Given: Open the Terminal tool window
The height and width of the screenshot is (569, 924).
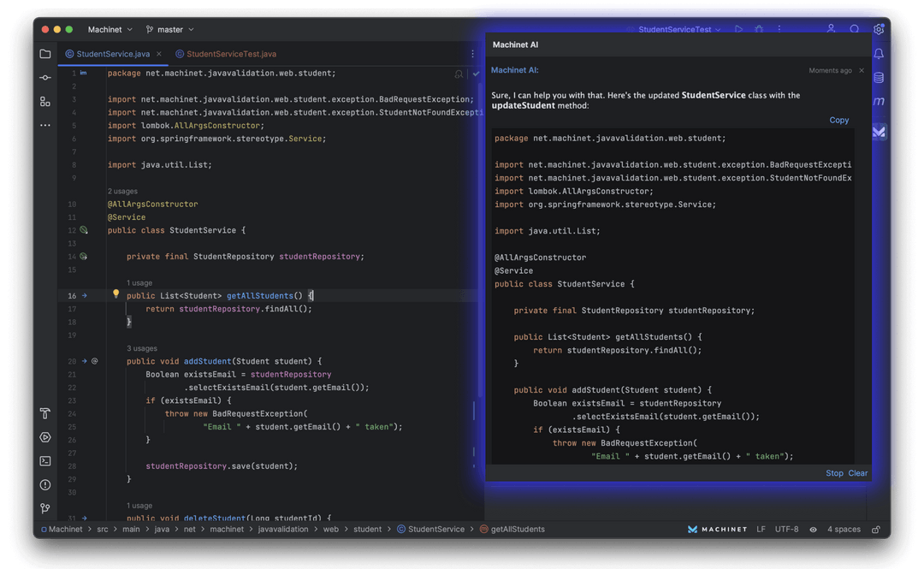Looking at the screenshot, I should pos(45,461).
